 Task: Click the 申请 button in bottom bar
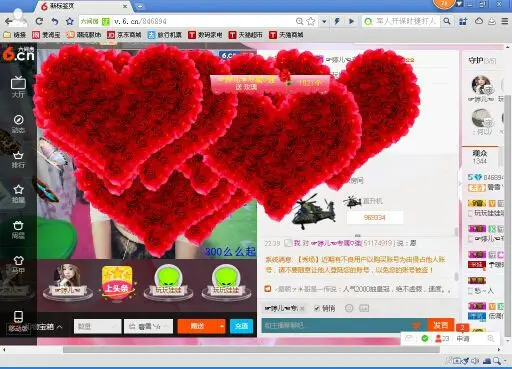click(463, 339)
